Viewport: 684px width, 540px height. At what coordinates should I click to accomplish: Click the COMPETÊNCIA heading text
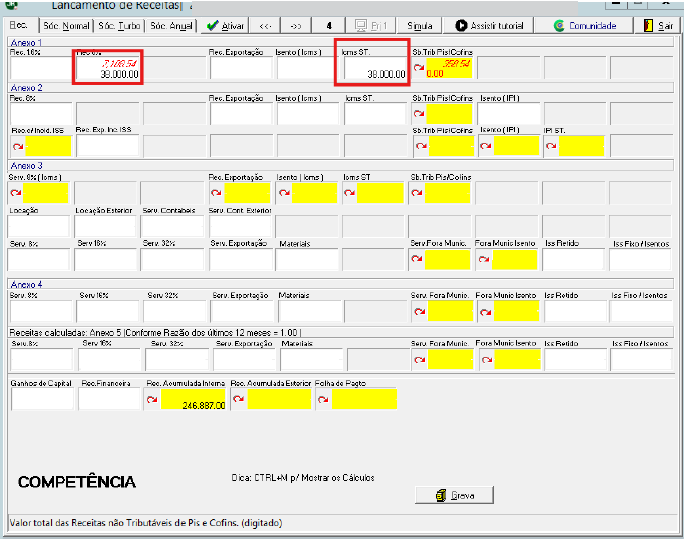tap(77, 482)
